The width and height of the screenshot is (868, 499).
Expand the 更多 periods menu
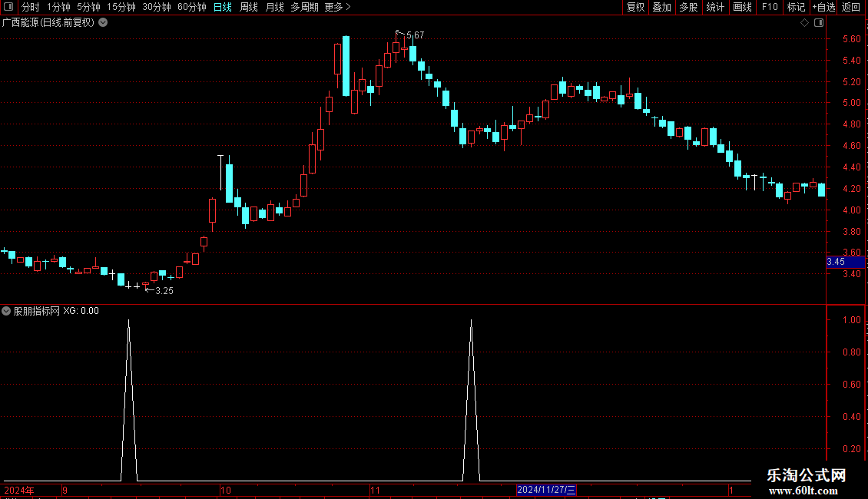coord(337,7)
